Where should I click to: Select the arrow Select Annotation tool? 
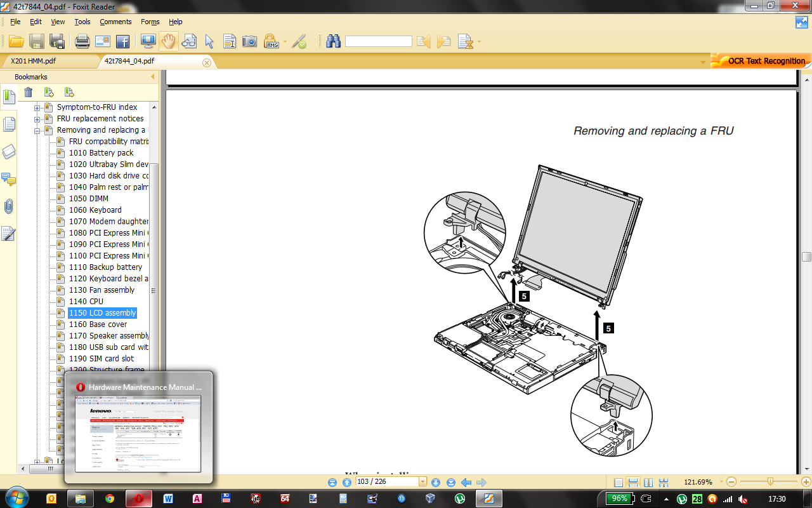(x=209, y=41)
